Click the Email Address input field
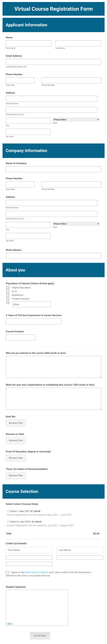The height and width of the screenshot is (644, 107). [x=53, y=62]
